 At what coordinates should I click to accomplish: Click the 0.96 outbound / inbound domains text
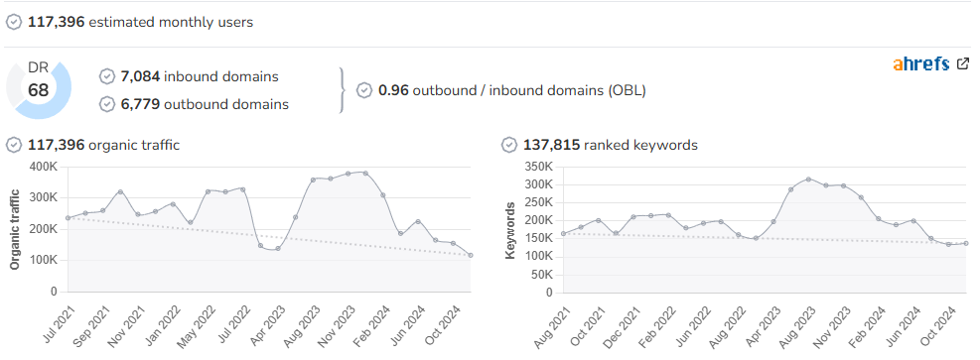coord(512,90)
